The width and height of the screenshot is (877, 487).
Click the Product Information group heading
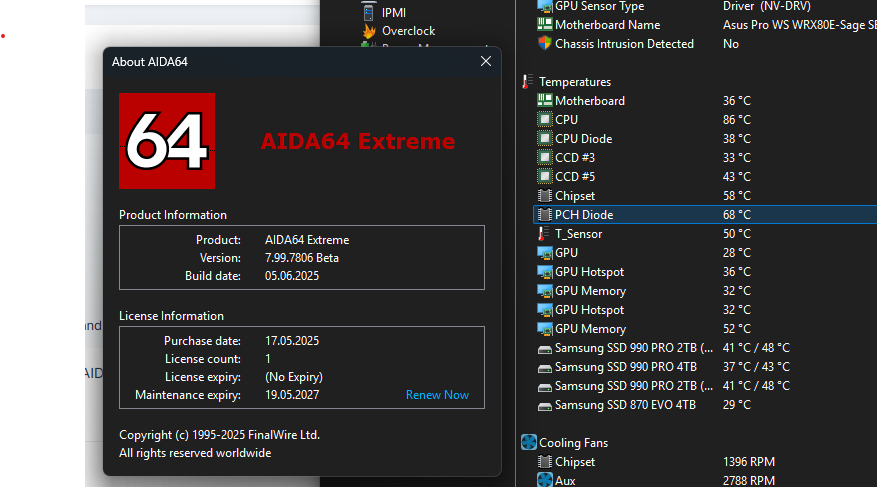(x=173, y=215)
